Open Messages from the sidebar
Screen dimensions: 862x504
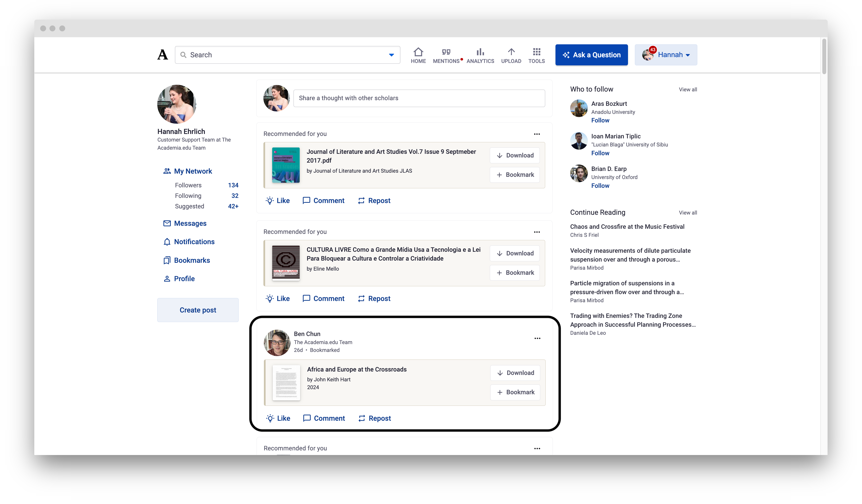(185, 223)
